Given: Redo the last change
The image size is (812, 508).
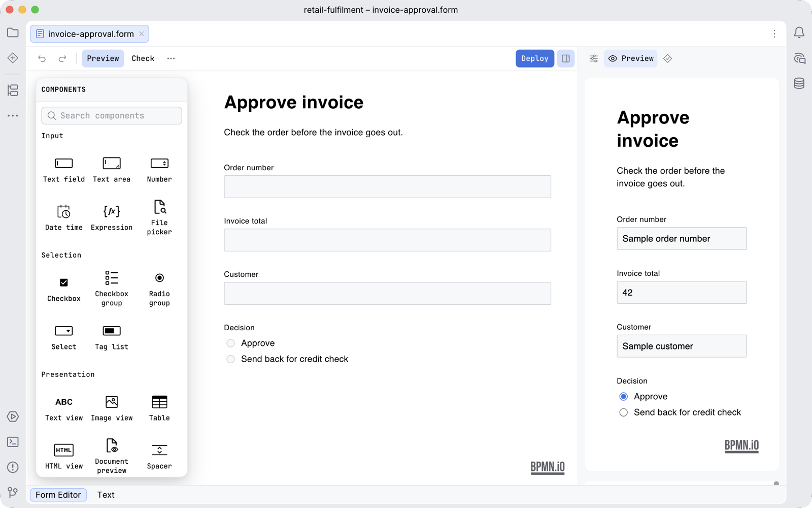Looking at the screenshot, I should tap(62, 58).
